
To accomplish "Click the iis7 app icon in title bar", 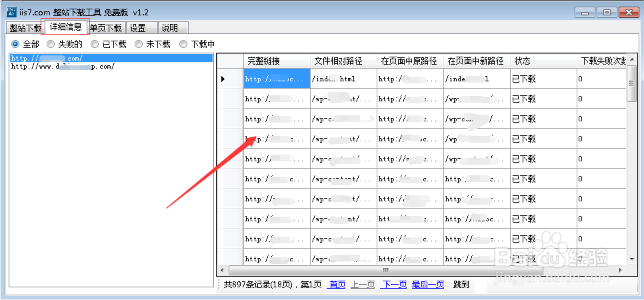I will (11, 11).
